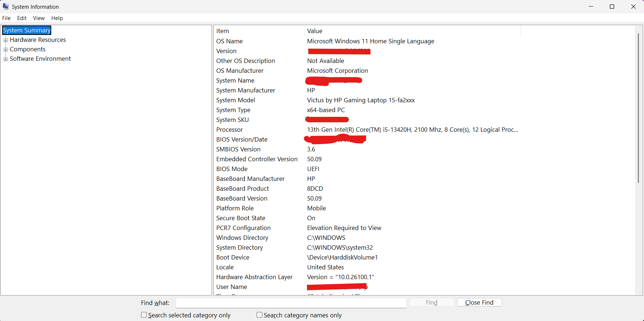Click the Microsoft Corporation value
644x321 pixels.
338,71
